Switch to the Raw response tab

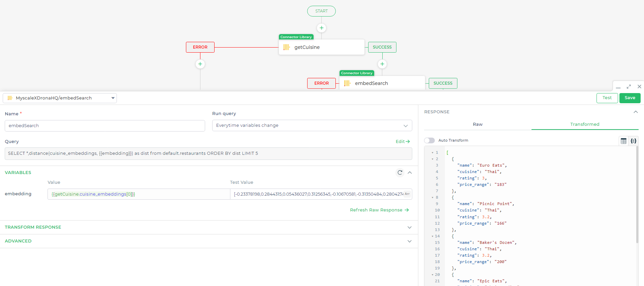tap(478, 124)
